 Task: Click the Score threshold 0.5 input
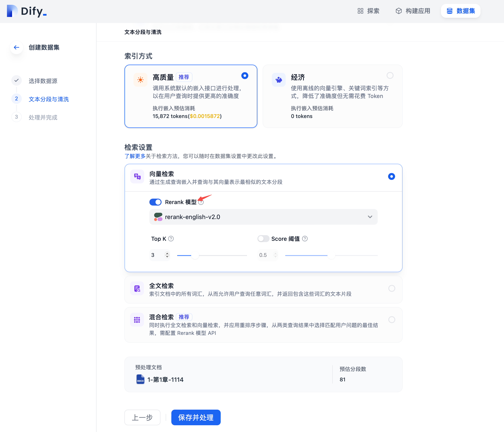(268, 255)
